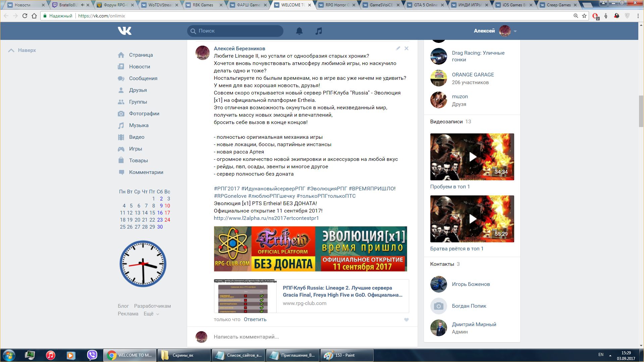The image size is (644, 362).
Task: Open iTunes icon in taskbar
Action: click(x=51, y=355)
